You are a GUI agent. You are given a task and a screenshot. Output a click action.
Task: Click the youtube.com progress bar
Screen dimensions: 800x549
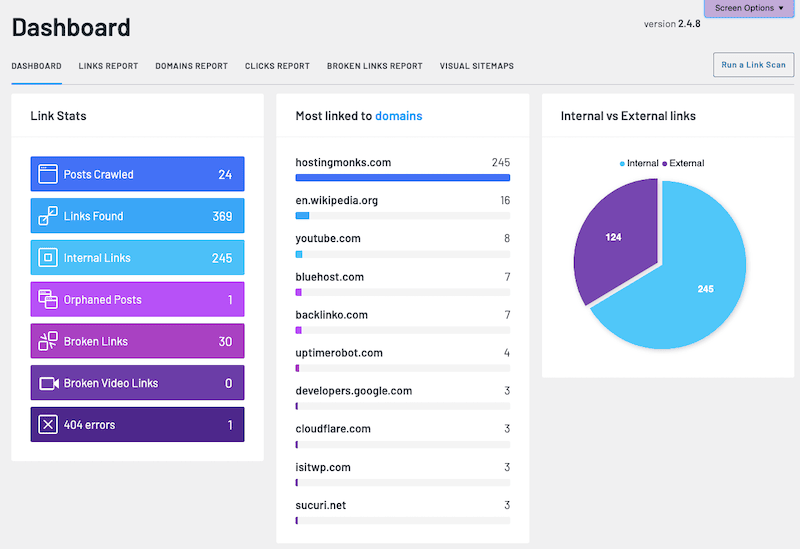point(403,254)
